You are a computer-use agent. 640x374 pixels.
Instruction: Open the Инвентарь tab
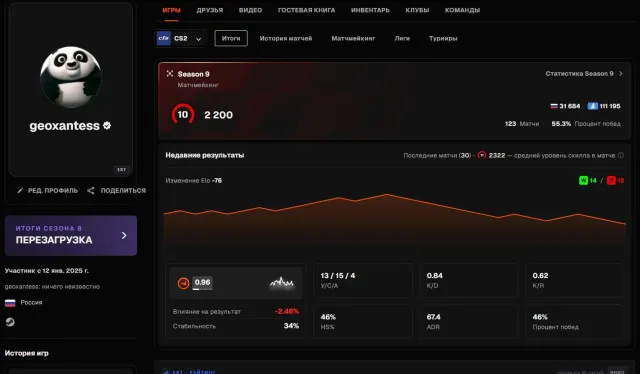(x=370, y=10)
